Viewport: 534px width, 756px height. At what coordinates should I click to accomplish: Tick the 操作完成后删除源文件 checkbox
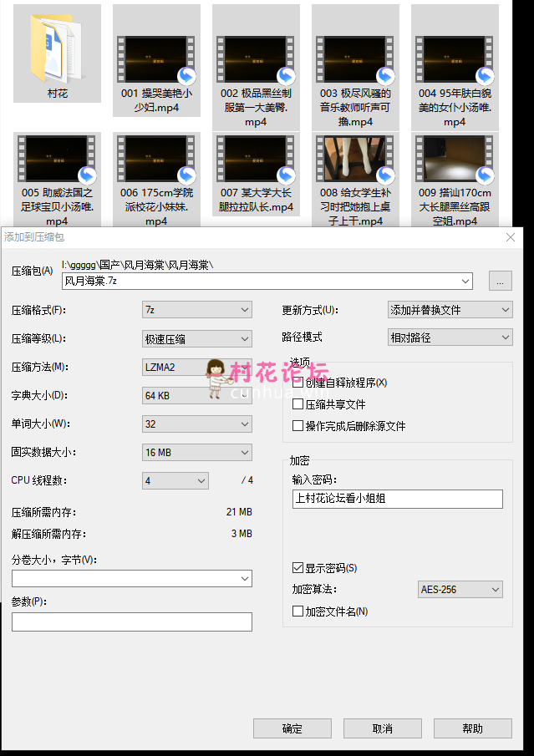click(298, 426)
